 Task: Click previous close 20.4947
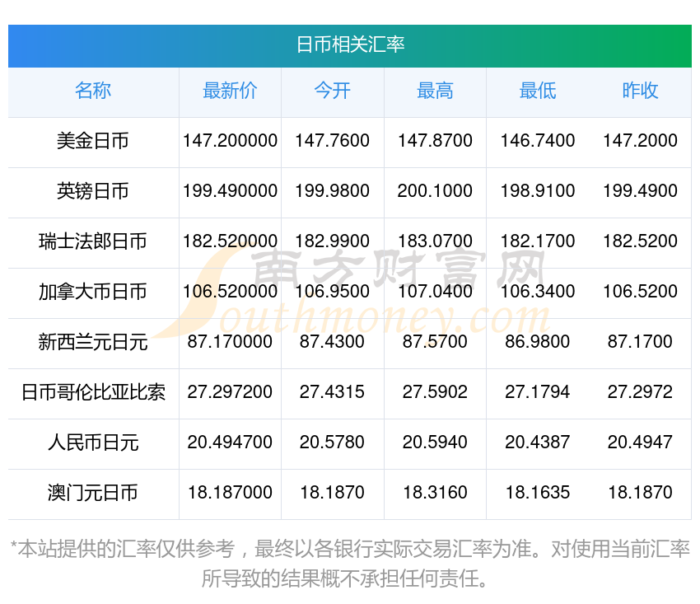pos(640,442)
